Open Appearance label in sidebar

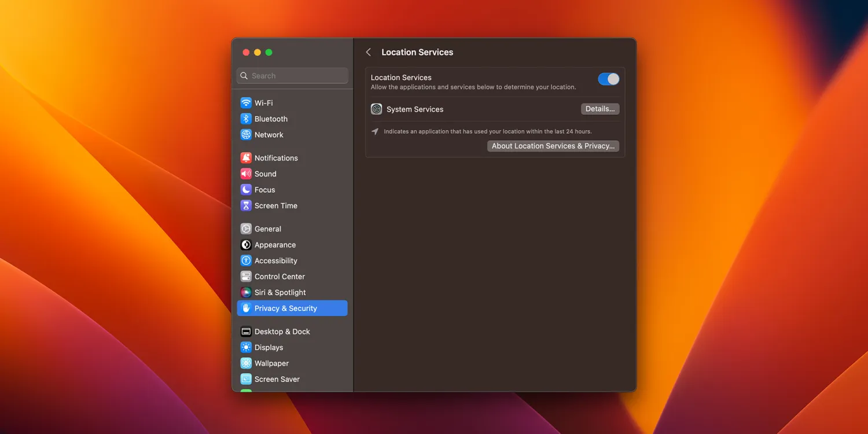(275, 245)
